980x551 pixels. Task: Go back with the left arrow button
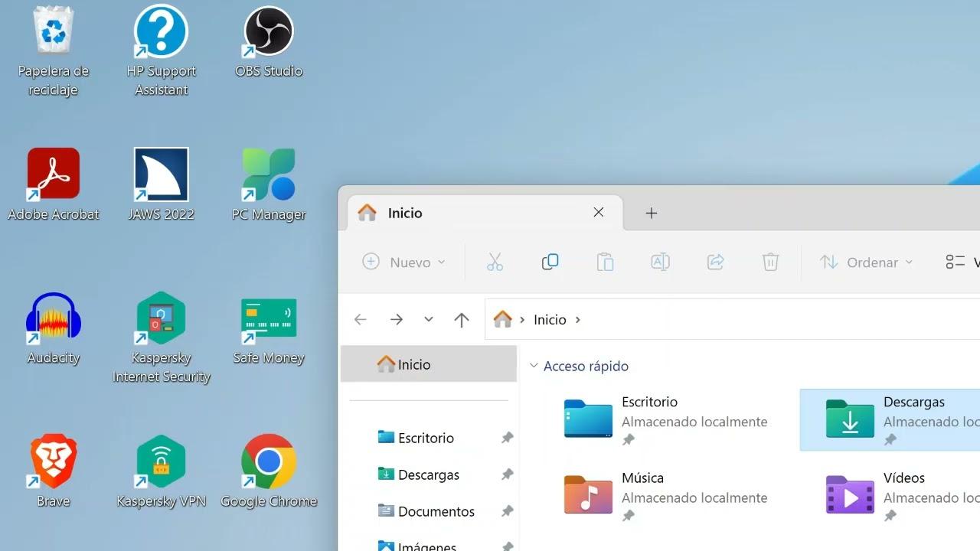point(360,320)
